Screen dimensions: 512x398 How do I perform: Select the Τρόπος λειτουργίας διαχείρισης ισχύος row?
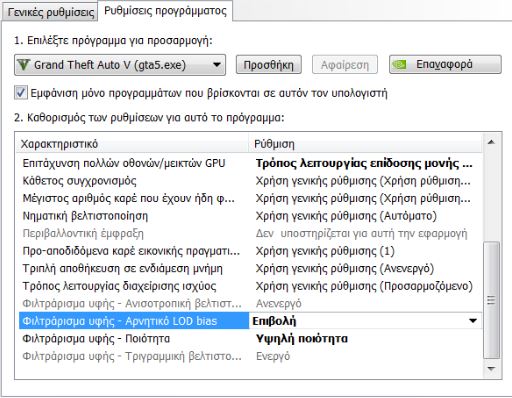250,286
